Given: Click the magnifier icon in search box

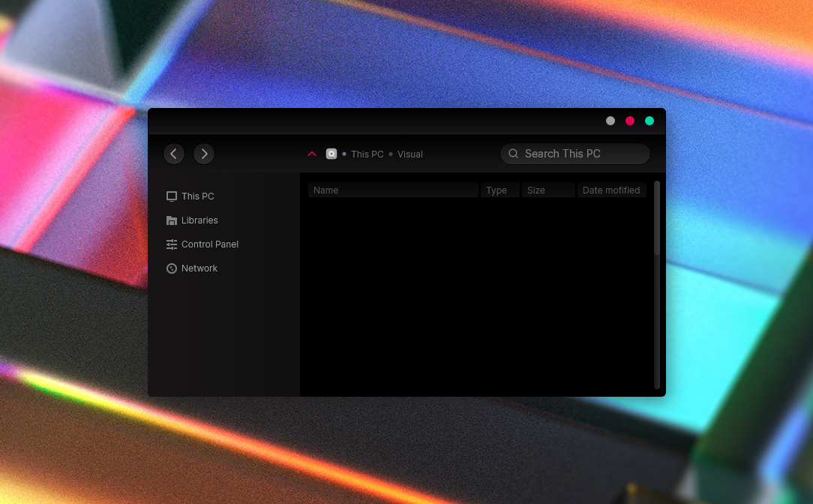Looking at the screenshot, I should click(513, 154).
